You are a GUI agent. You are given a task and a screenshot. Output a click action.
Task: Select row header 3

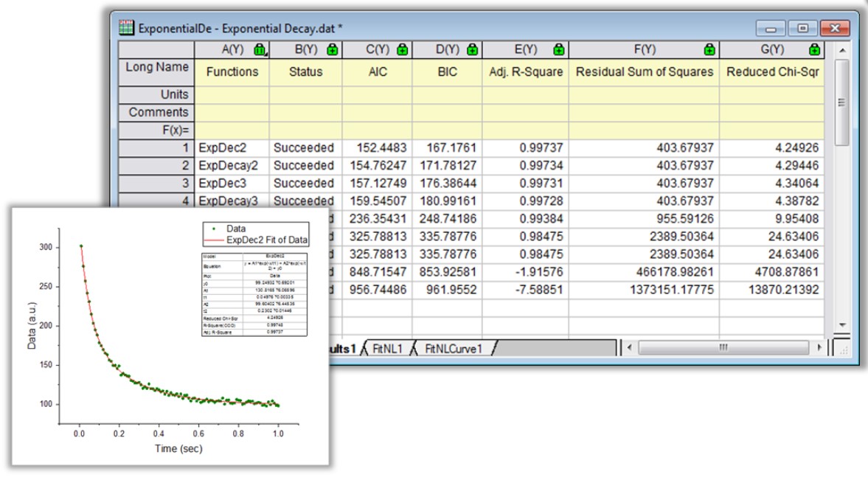156,183
